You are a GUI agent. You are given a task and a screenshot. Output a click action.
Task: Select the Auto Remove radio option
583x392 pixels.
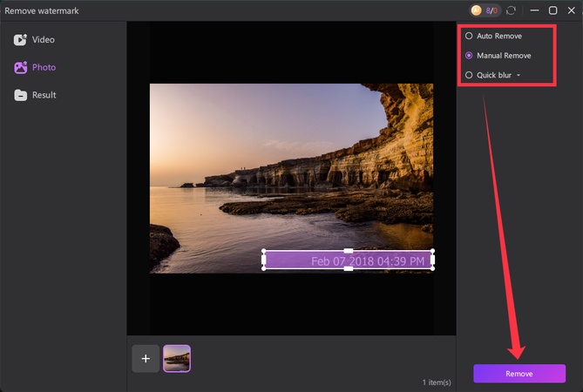(x=493, y=36)
